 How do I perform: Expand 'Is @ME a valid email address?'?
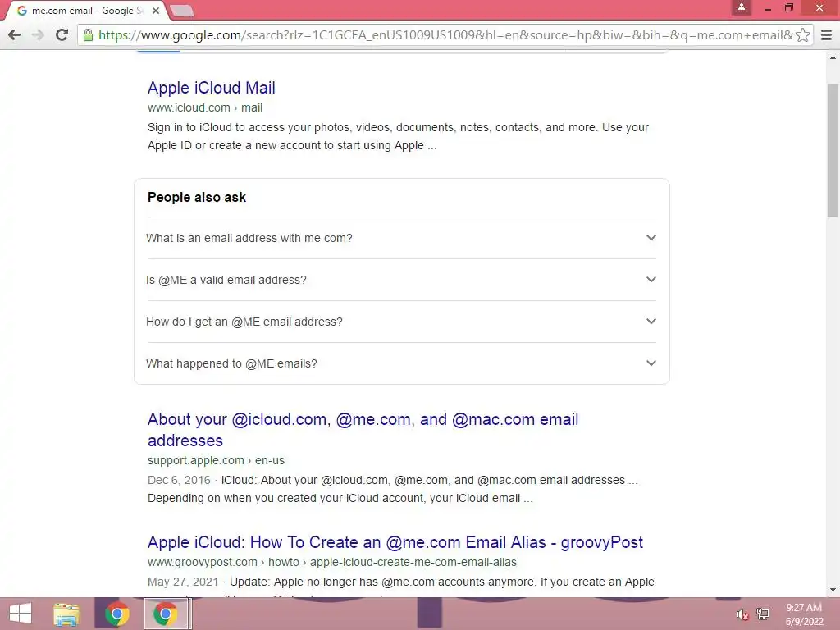(401, 280)
